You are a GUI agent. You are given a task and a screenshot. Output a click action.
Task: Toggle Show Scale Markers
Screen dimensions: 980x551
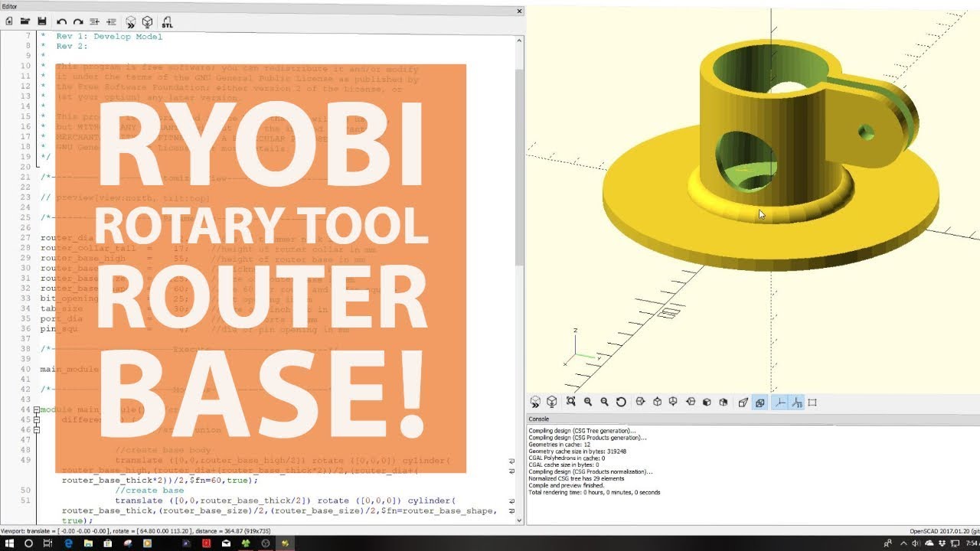tap(796, 402)
